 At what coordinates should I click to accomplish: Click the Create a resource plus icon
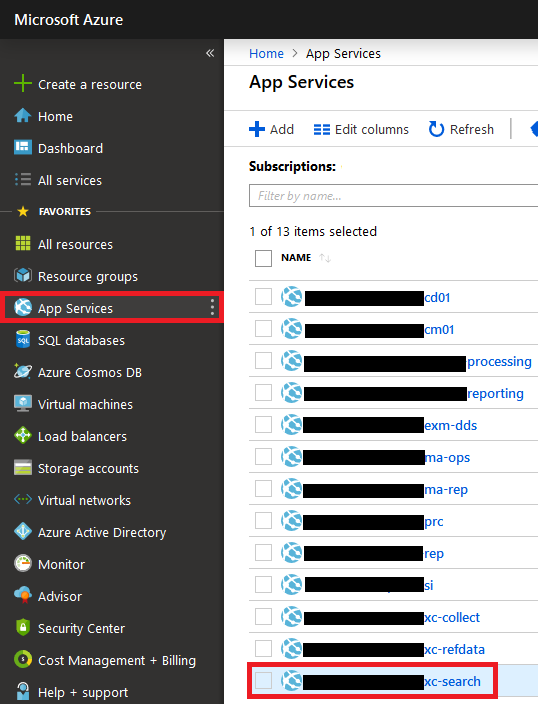tap(22, 84)
